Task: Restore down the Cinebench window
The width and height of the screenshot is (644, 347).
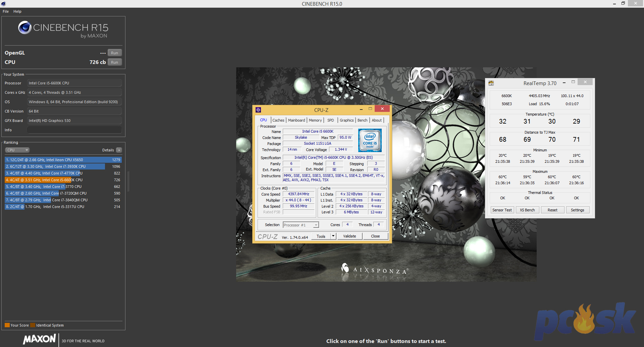Action: coord(623,3)
